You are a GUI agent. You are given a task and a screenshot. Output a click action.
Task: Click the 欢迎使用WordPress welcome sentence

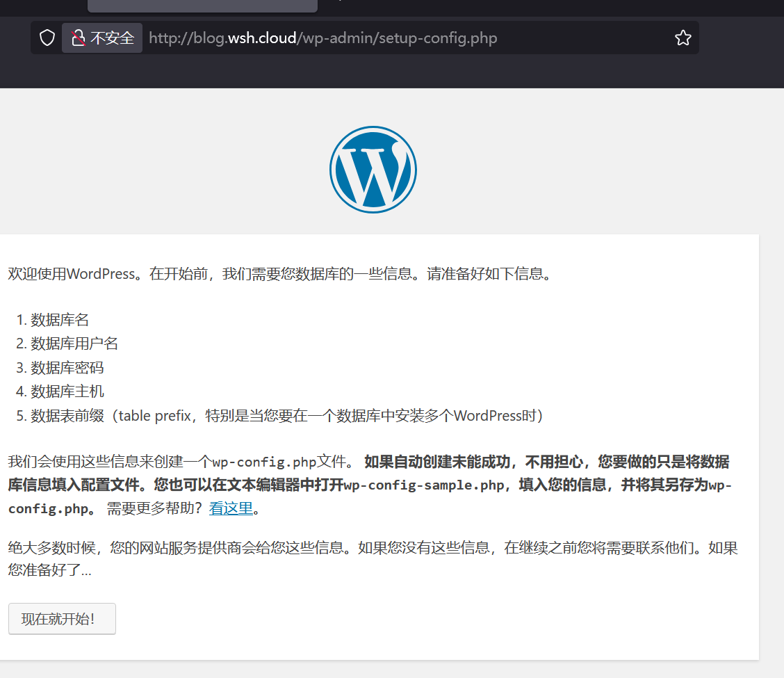click(281, 274)
